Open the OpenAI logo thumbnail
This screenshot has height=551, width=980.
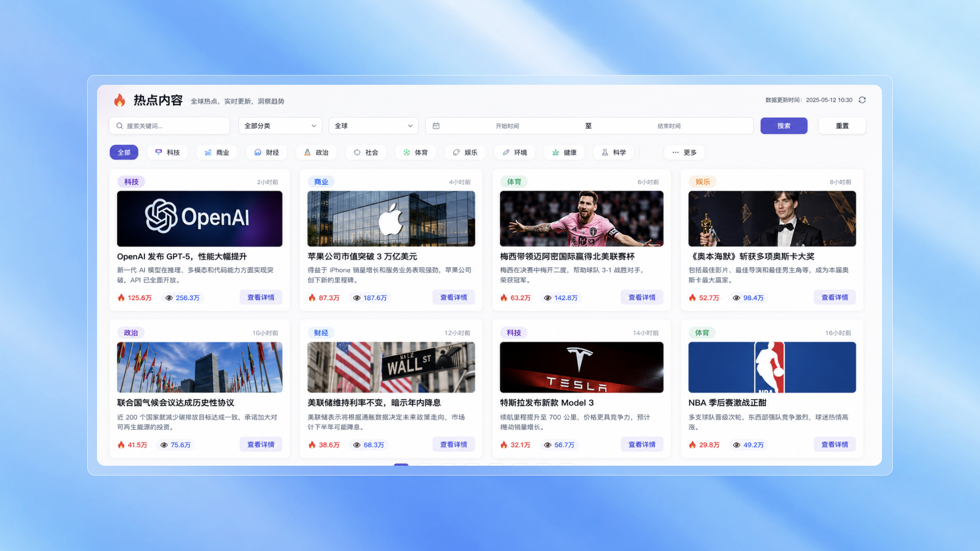pos(199,219)
